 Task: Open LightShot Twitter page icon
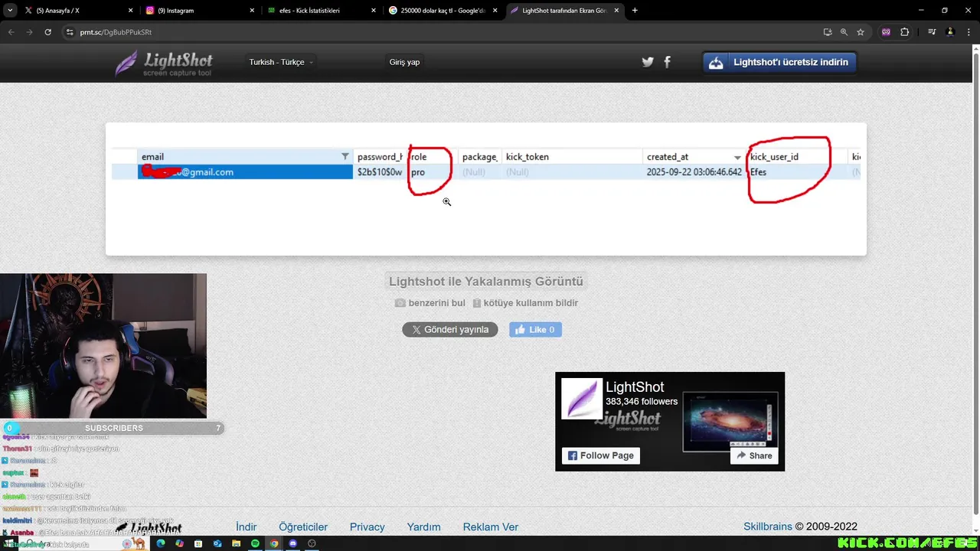648,62
